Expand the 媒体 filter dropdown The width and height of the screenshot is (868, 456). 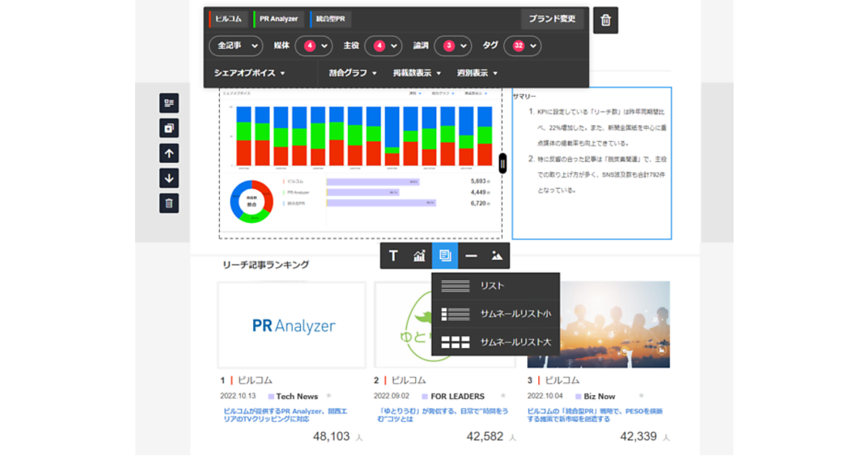coord(312,46)
